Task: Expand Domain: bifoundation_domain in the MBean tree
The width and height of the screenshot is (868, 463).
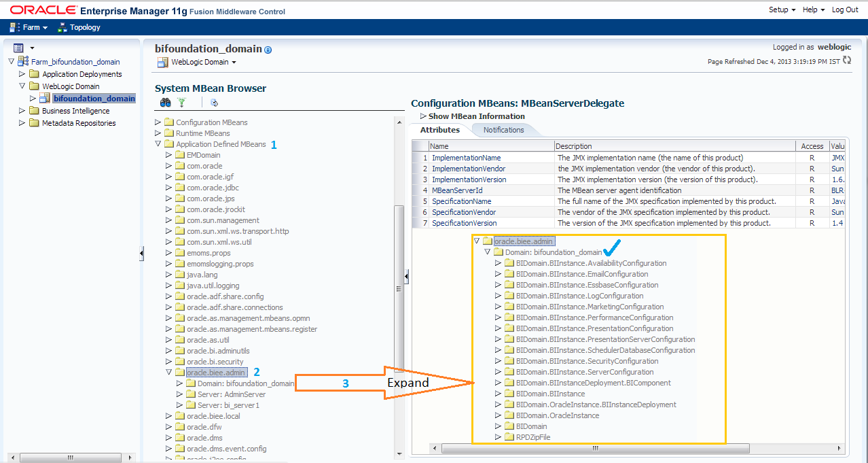Action: 180,383
